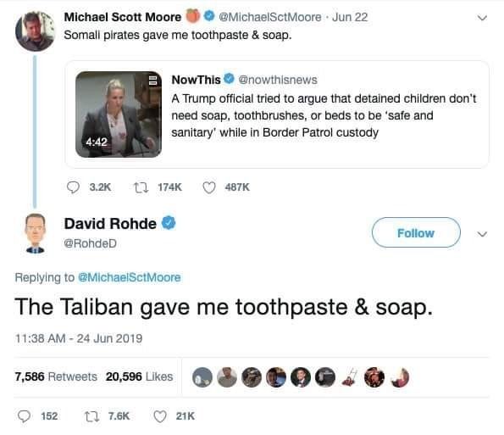504x435 pixels.
Task: Open the @RohdeD handle
Action: (90, 243)
